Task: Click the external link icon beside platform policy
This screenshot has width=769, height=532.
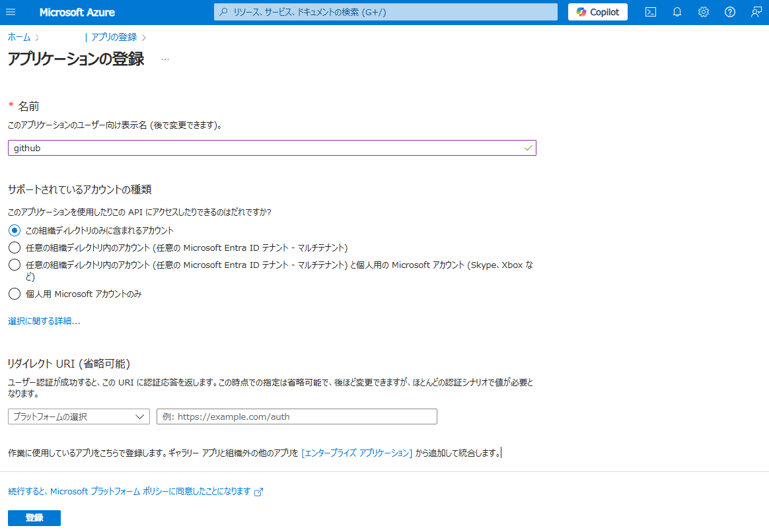Action: tap(259, 492)
